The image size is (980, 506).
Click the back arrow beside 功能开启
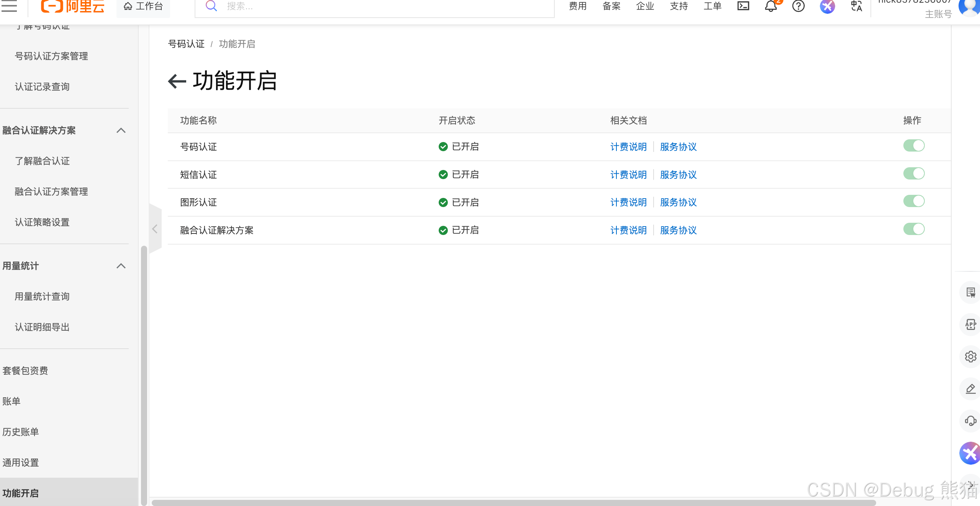(x=177, y=81)
